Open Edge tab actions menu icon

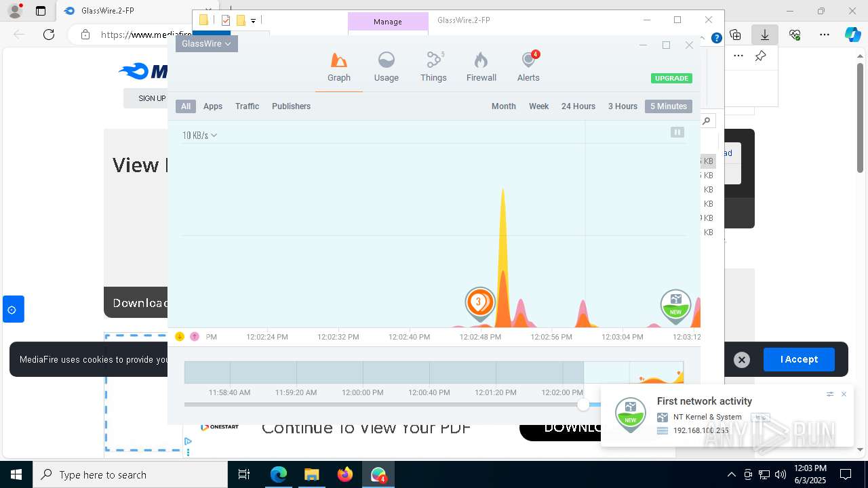click(x=41, y=11)
